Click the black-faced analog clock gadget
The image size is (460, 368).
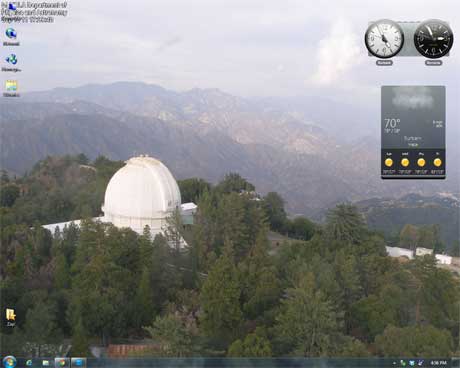coord(433,39)
